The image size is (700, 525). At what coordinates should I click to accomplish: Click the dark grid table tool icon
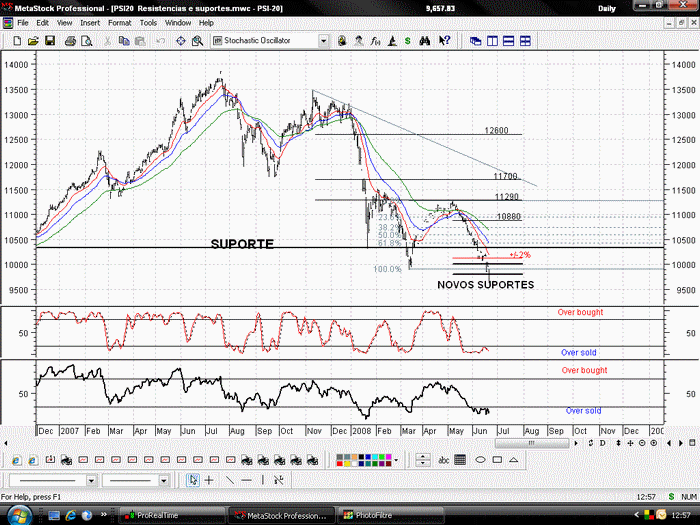[x=460, y=460]
